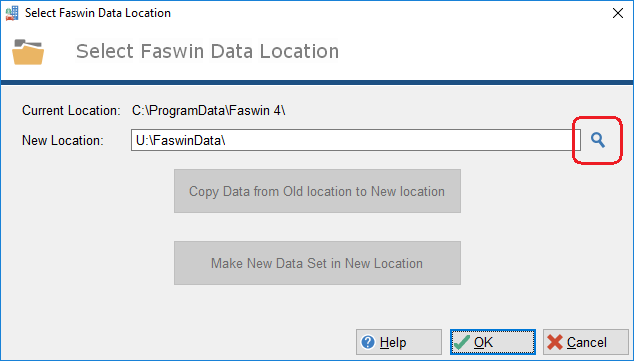Click the blue question mark Help icon
Image resolution: width=638 pixels, height=361 pixels.
[368, 342]
